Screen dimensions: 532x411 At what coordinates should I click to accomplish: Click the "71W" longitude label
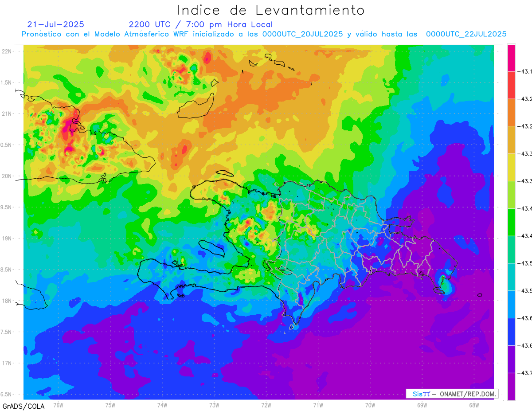[318, 405]
